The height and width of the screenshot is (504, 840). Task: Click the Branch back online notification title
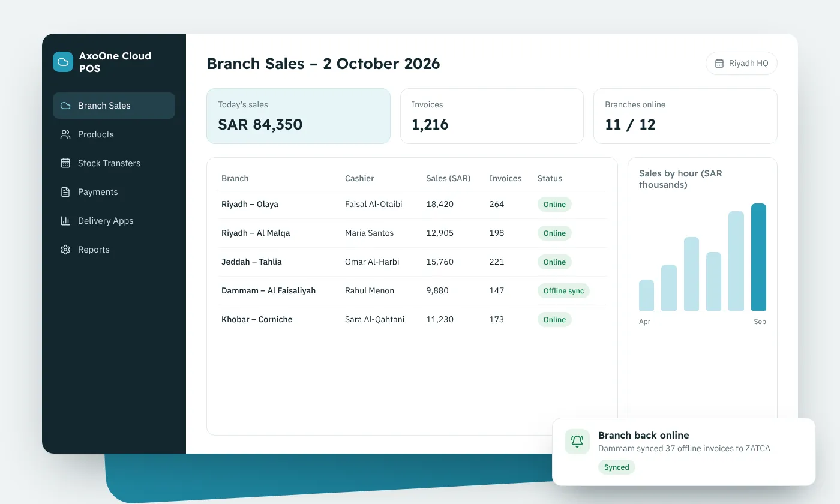[644, 435]
